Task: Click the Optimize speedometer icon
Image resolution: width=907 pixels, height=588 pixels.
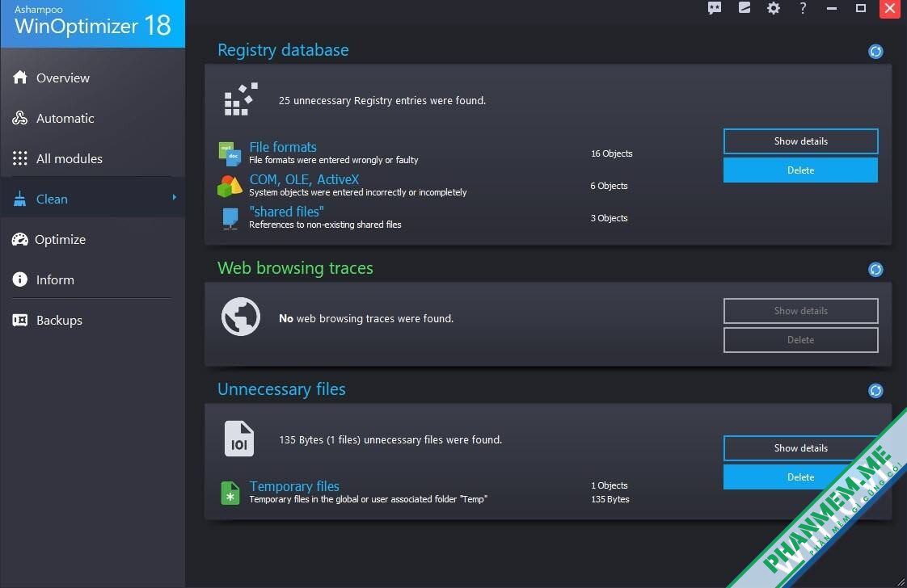Action: click(x=19, y=239)
